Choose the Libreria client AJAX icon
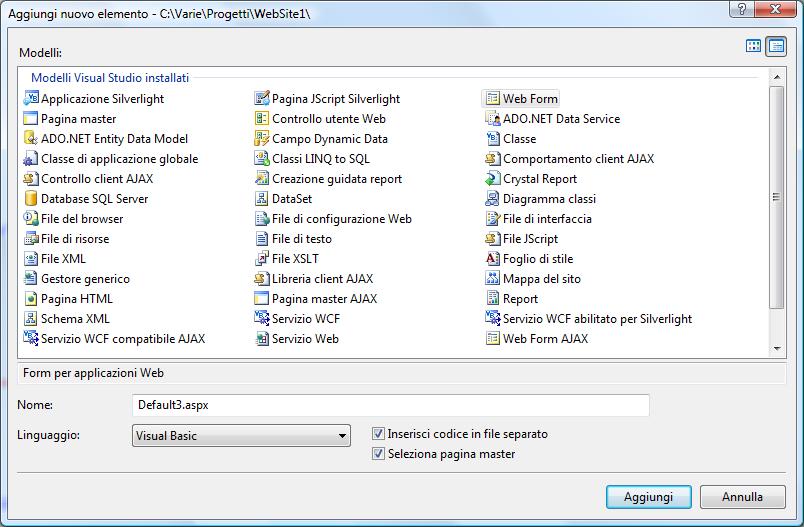This screenshot has height=527, width=804. tap(262, 278)
